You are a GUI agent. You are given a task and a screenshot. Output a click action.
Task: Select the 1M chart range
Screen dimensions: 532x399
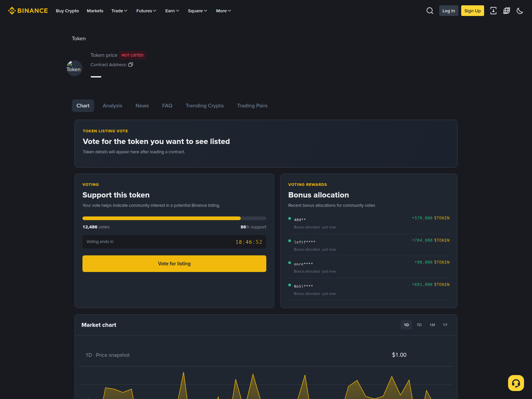pyautogui.click(x=432, y=325)
